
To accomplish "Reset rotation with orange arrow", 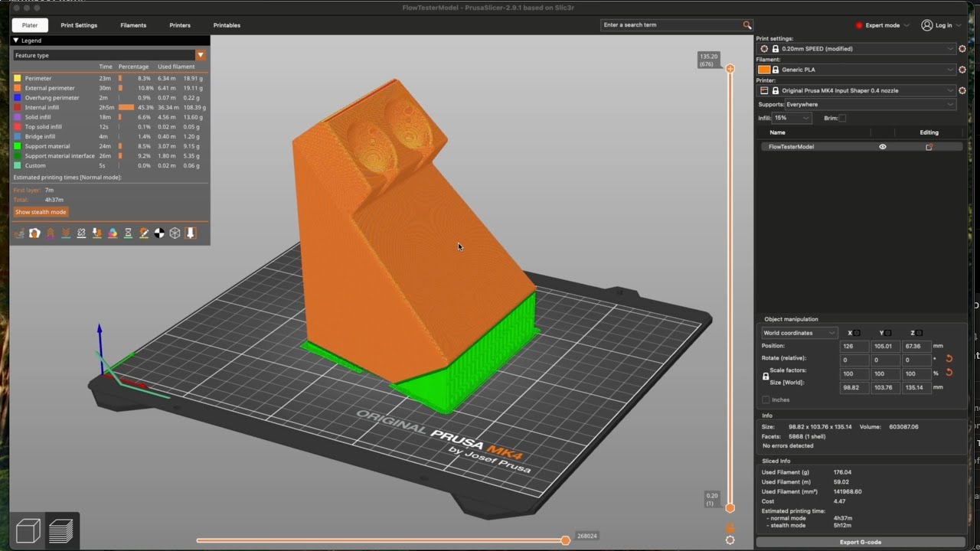I will 949,359.
